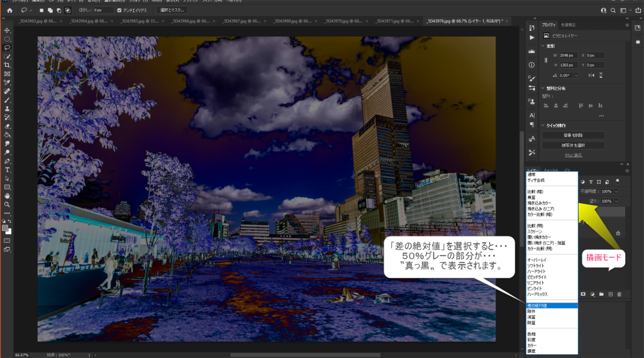Open the Paragraph panel icon
The height and width of the screenshot is (358, 644).
tap(532, 125)
